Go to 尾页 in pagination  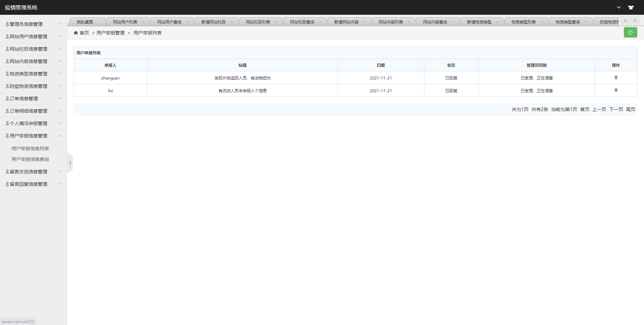[631, 109]
